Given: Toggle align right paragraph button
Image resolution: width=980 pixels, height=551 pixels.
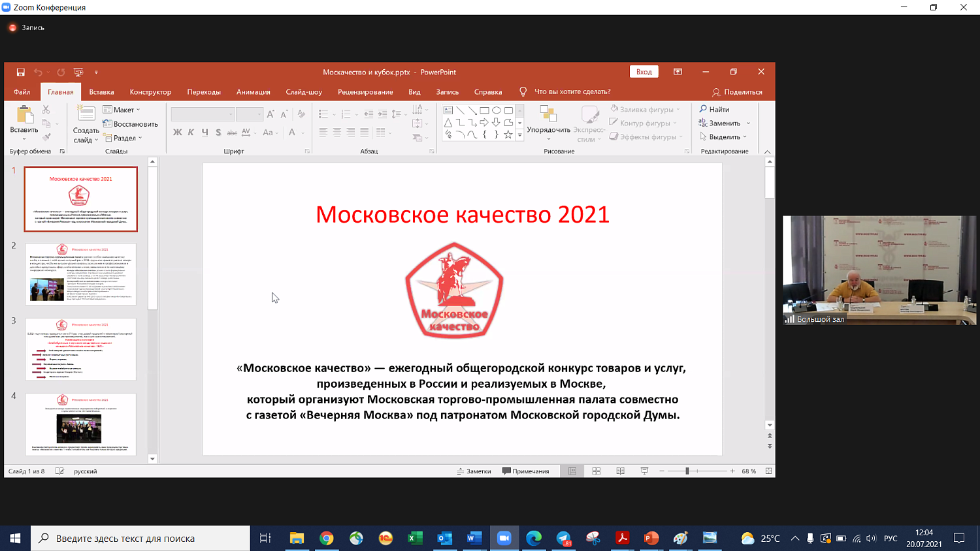Looking at the screenshot, I should 351,133.
